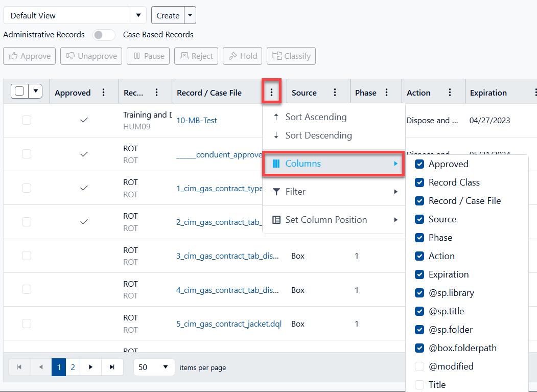Go to the next page arrow
The height and width of the screenshot is (392, 537).
[x=90, y=367]
